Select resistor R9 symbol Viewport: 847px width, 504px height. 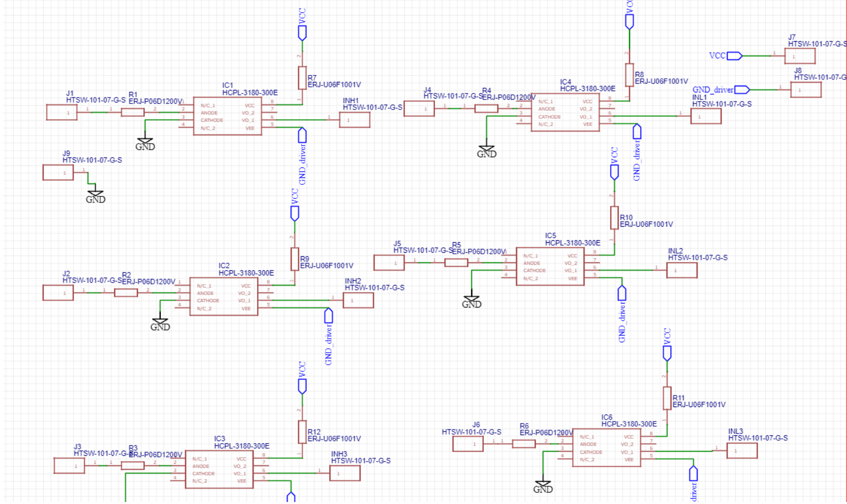[x=295, y=259]
